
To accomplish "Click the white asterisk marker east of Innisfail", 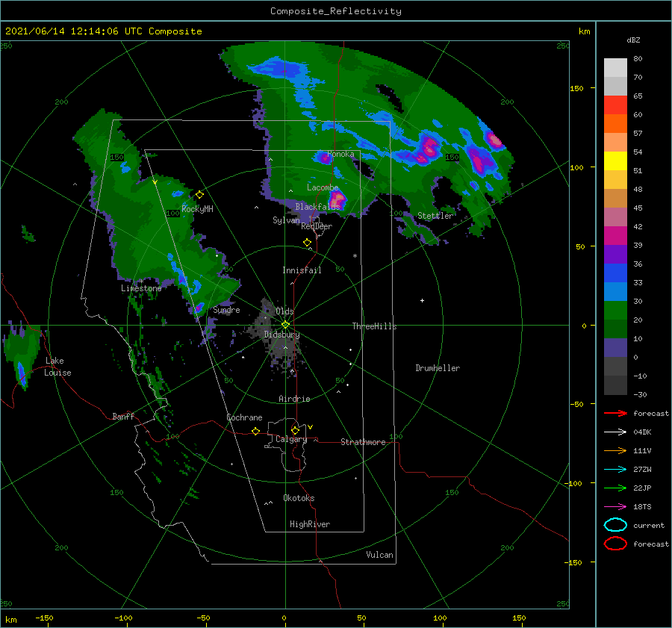I will pos(355,256).
